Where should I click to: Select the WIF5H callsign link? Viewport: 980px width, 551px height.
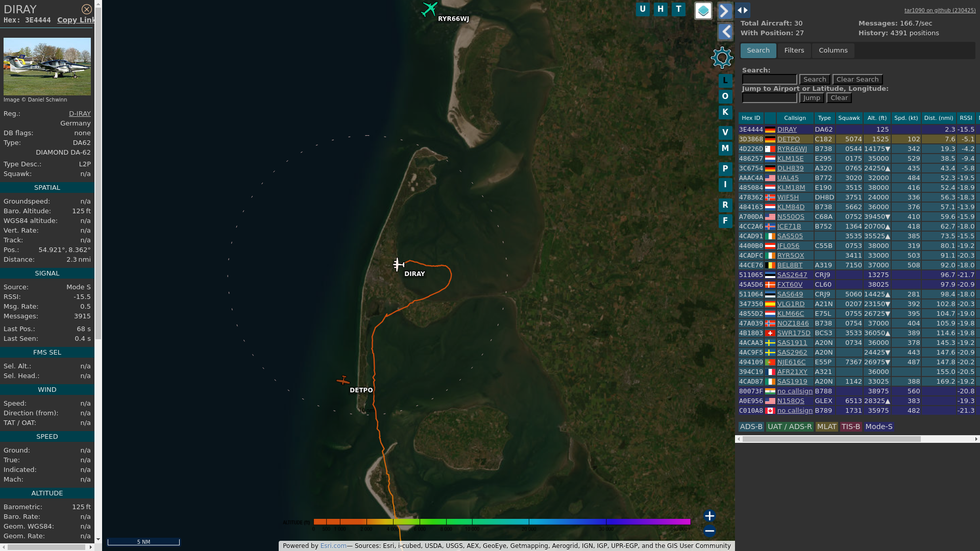788,197
